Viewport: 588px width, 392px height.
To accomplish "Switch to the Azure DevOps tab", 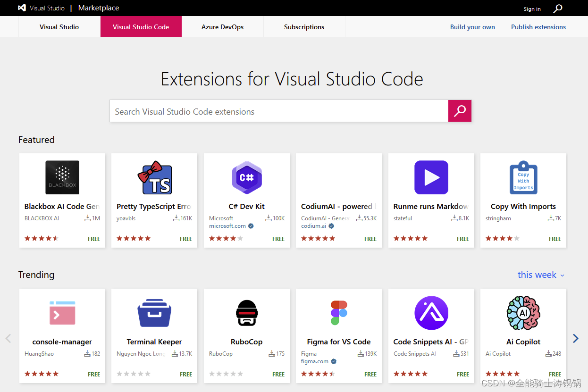I will (x=222, y=27).
